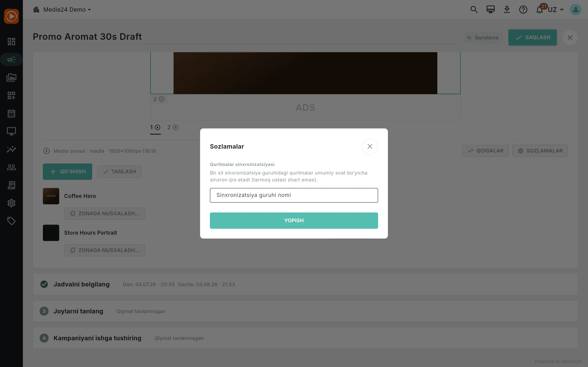The height and width of the screenshot is (367, 588).
Task: Click the YOPISH button
Action: point(294,220)
